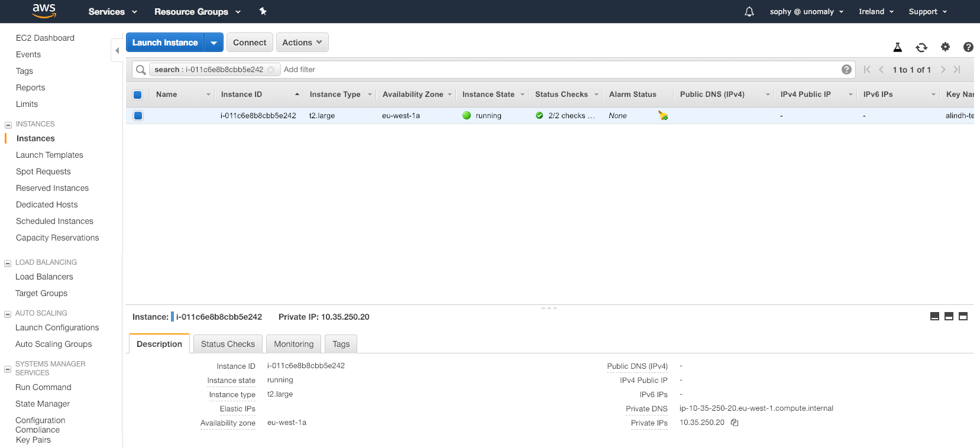Click the pin shortcuts icon in top bar
Viewport: 980px width, 448px height.
263,11
